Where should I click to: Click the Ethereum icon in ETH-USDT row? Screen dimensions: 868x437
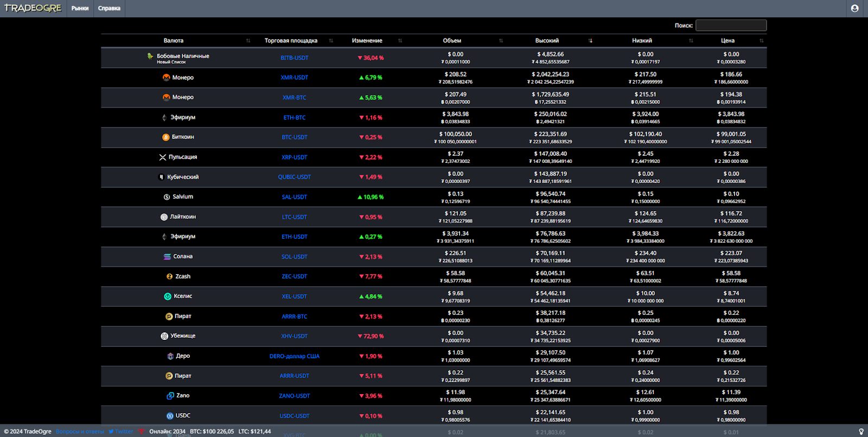pyautogui.click(x=164, y=237)
